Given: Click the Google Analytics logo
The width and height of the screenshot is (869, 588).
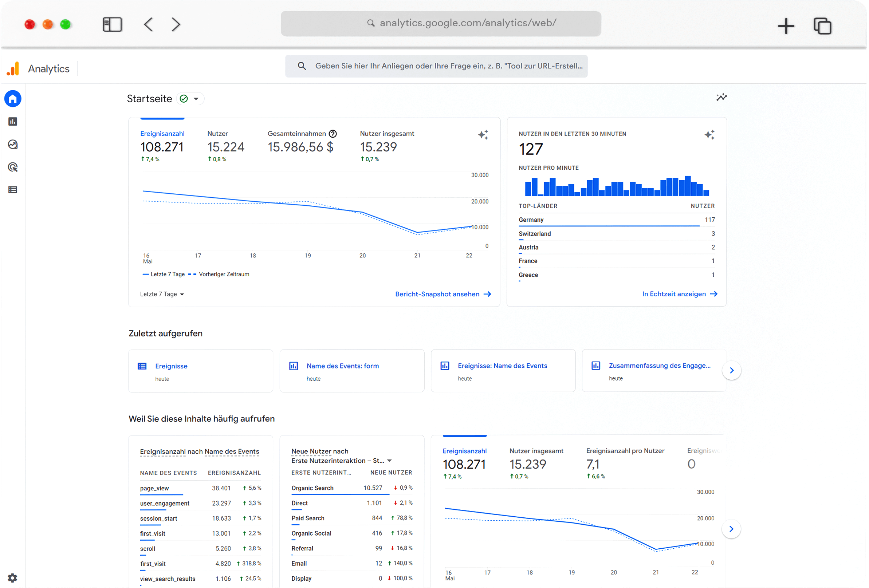Looking at the screenshot, I should tap(13, 69).
